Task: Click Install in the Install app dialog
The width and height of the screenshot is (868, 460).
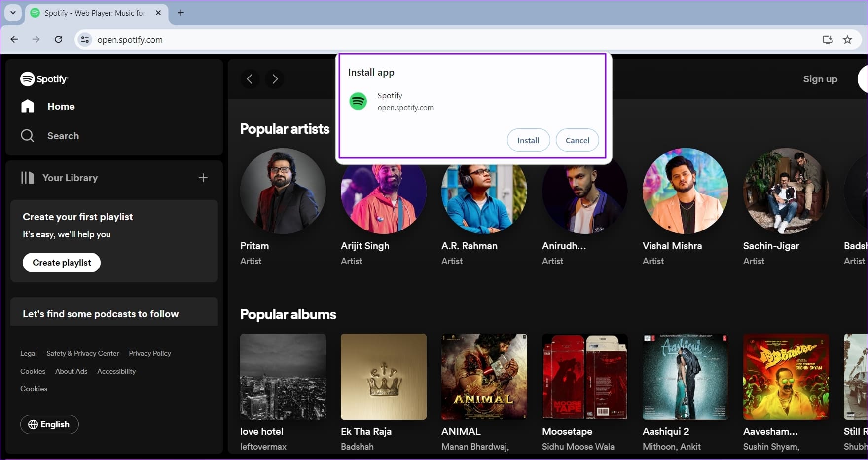Action: (x=528, y=140)
